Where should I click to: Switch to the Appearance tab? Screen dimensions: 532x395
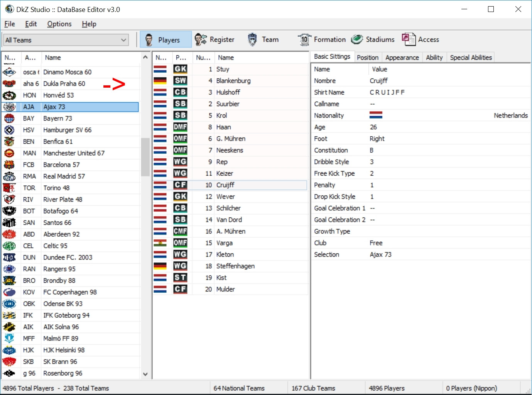click(x=402, y=58)
